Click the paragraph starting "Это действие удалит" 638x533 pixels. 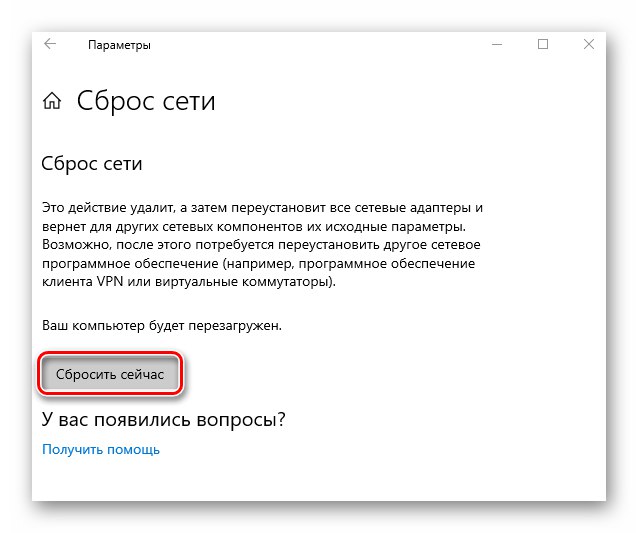[x=262, y=245]
